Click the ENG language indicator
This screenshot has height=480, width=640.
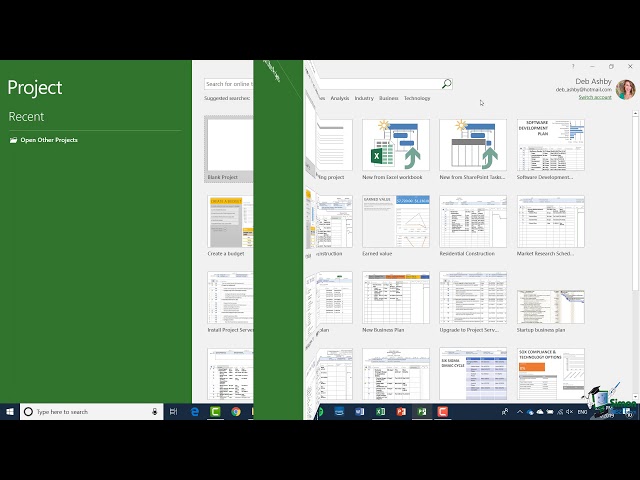coord(582,412)
